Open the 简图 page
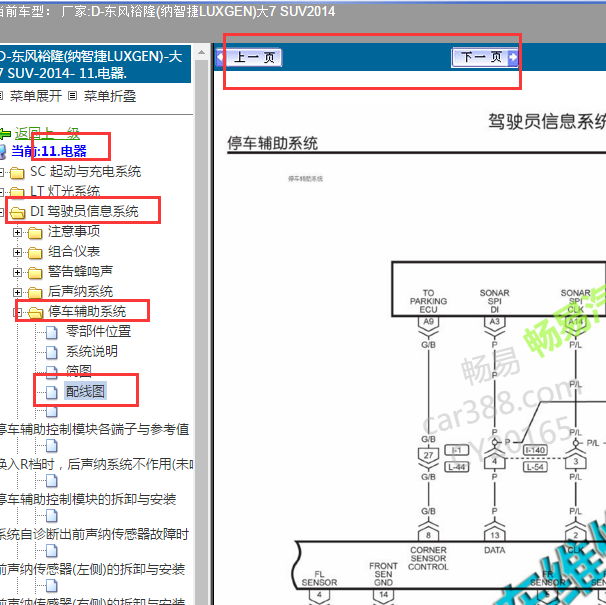 click(x=78, y=371)
